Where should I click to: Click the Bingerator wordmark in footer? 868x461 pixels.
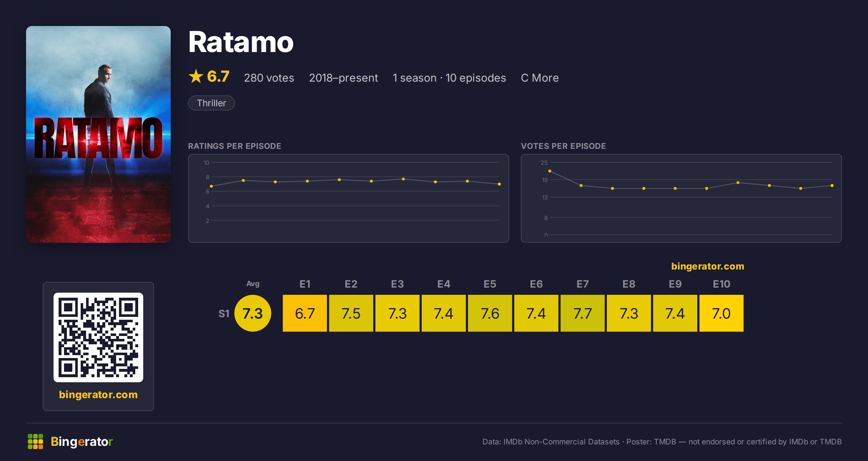(x=82, y=441)
